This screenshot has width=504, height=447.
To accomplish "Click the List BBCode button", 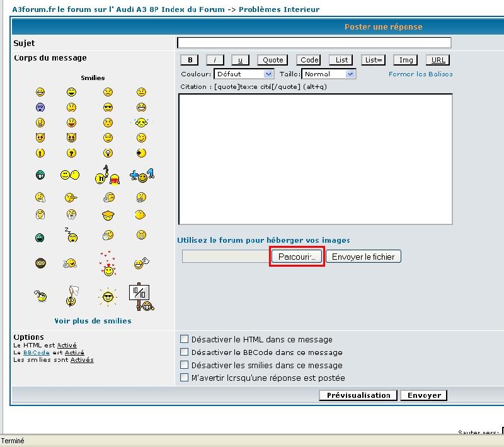I will pos(341,60).
